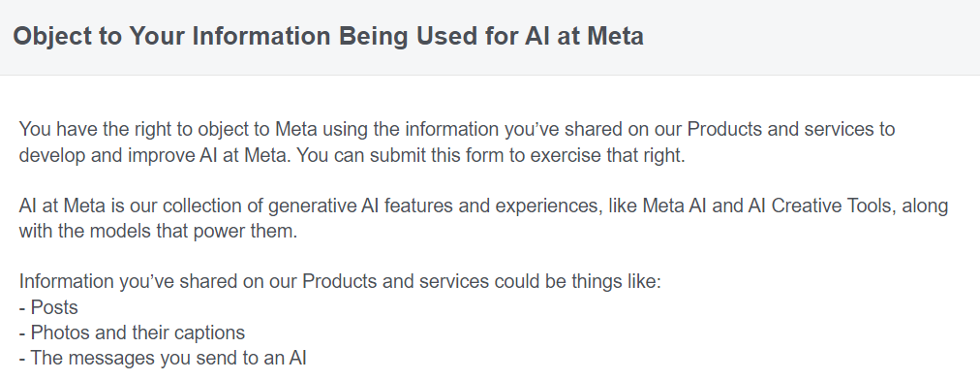This screenshot has height=380, width=980.
Task: Click the line starting 'develop and improve AI at Meta'
Action: tap(352, 155)
